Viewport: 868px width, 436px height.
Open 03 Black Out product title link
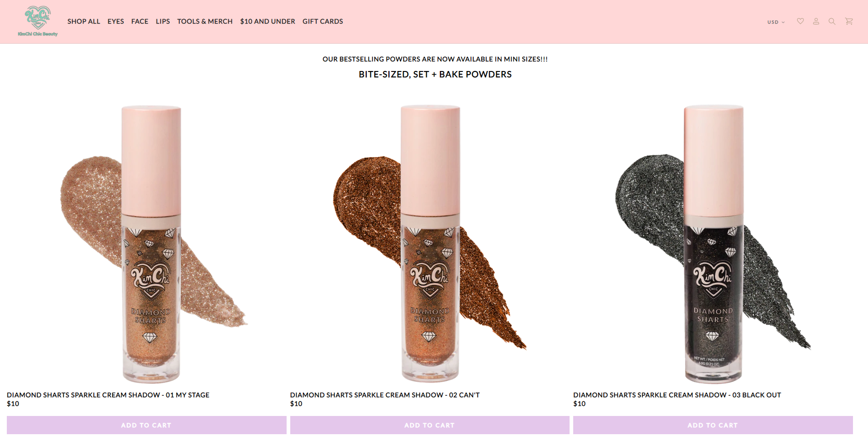pos(677,395)
